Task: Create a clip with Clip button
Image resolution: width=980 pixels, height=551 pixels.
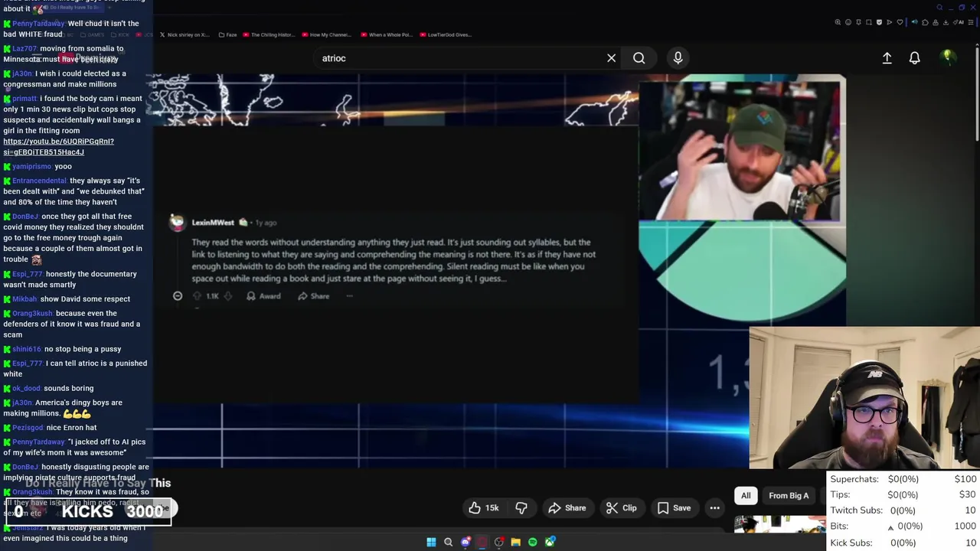Action: pyautogui.click(x=621, y=508)
